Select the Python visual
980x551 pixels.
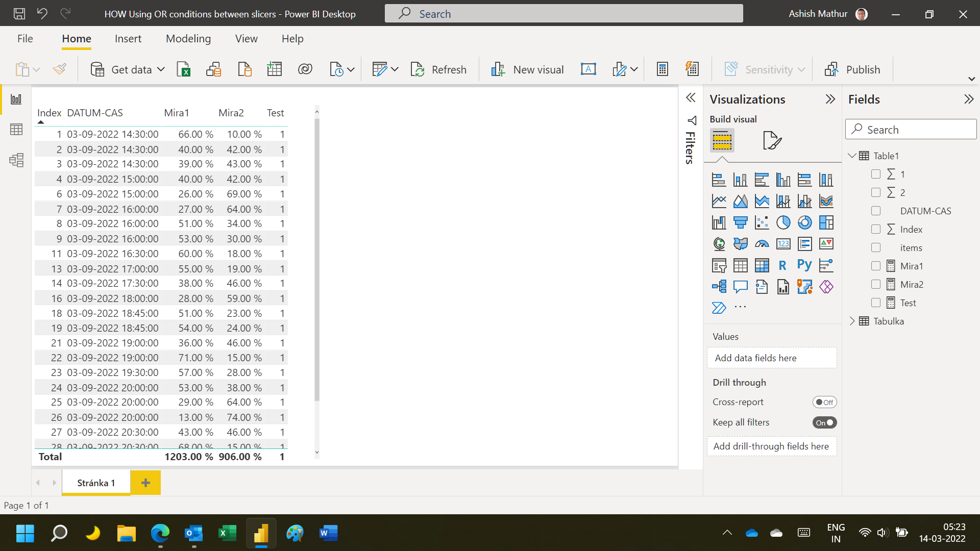pos(804,265)
